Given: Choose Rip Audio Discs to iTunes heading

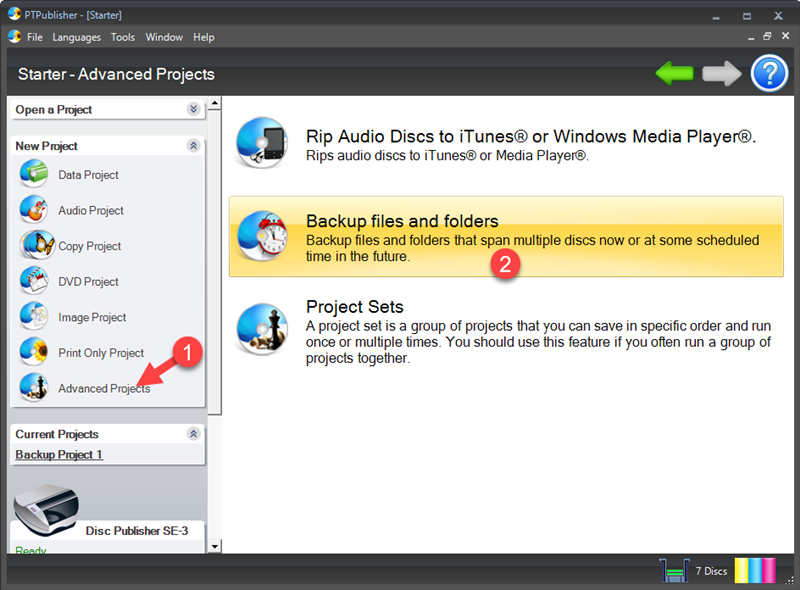Looking at the screenshot, I should pos(531,136).
